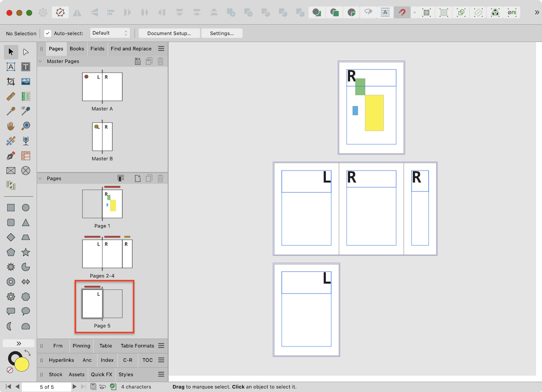Select the Hand pan tool
This screenshot has height=392, width=542.
point(10,126)
